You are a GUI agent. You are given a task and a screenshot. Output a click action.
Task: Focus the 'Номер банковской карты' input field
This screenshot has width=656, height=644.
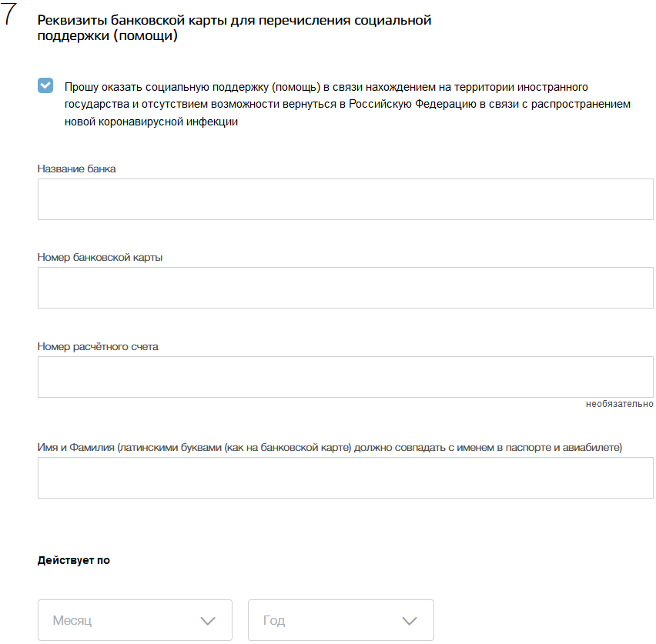[346, 288]
